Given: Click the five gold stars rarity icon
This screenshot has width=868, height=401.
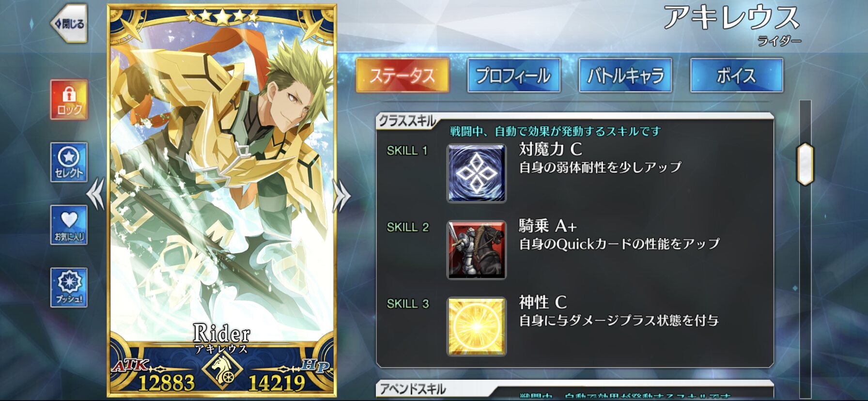Looking at the screenshot, I should (222, 17).
